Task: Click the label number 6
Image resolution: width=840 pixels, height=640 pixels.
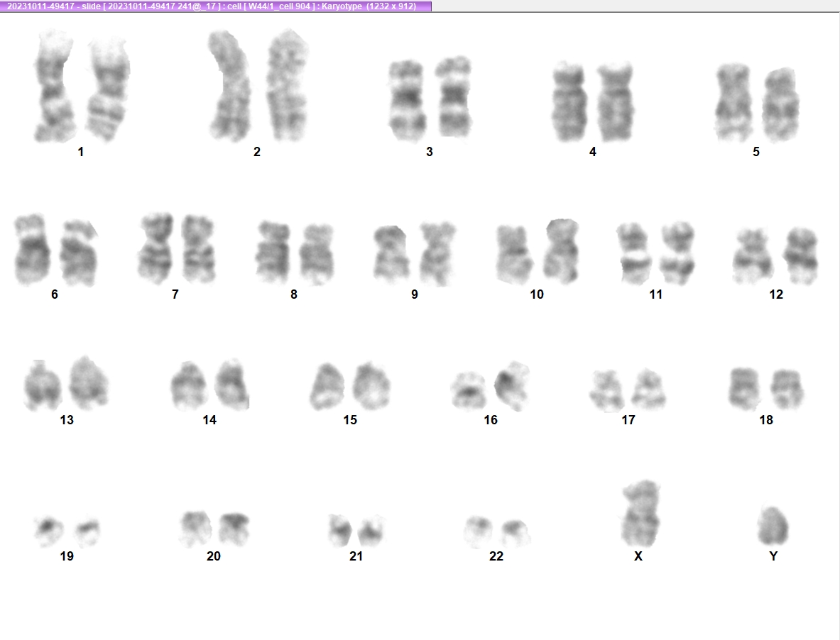Action: [55, 294]
